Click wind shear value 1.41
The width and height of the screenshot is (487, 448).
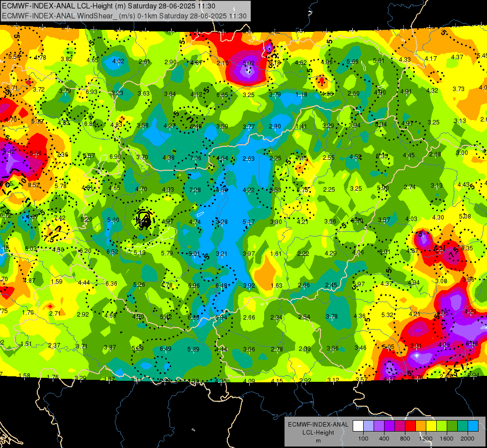click(x=301, y=126)
